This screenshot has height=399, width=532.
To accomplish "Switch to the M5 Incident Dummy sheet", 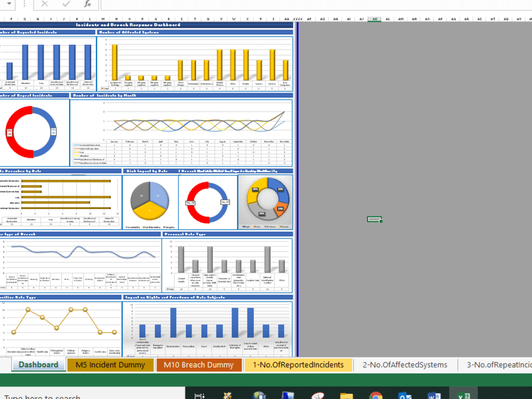I will tap(110, 365).
